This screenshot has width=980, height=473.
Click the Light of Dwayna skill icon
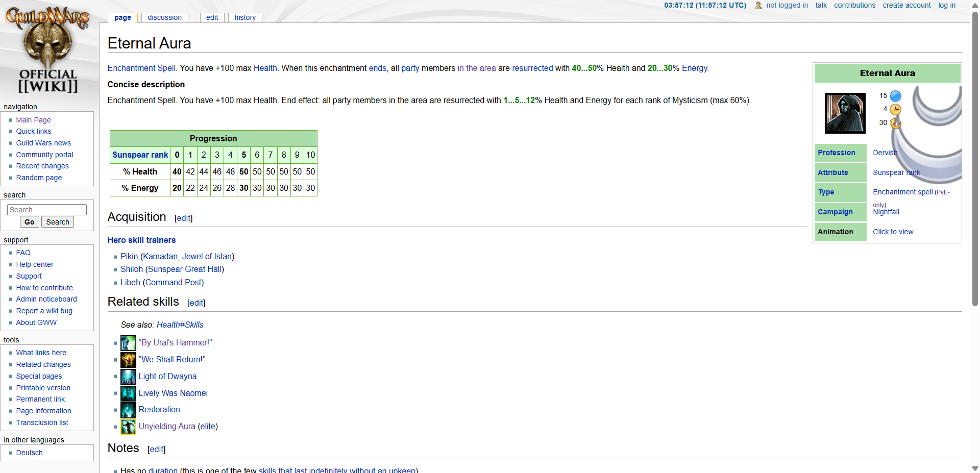click(x=128, y=377)
